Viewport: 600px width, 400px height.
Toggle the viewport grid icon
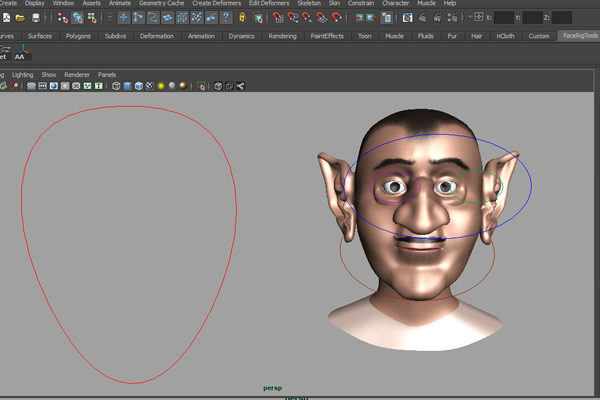pos(31,86)
